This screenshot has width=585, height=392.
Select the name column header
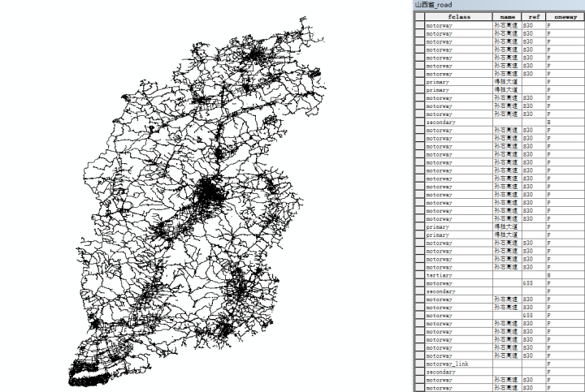(x=507, y=17)
